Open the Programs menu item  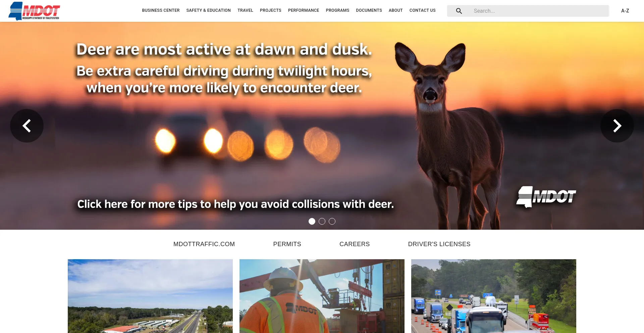(337, 10)
